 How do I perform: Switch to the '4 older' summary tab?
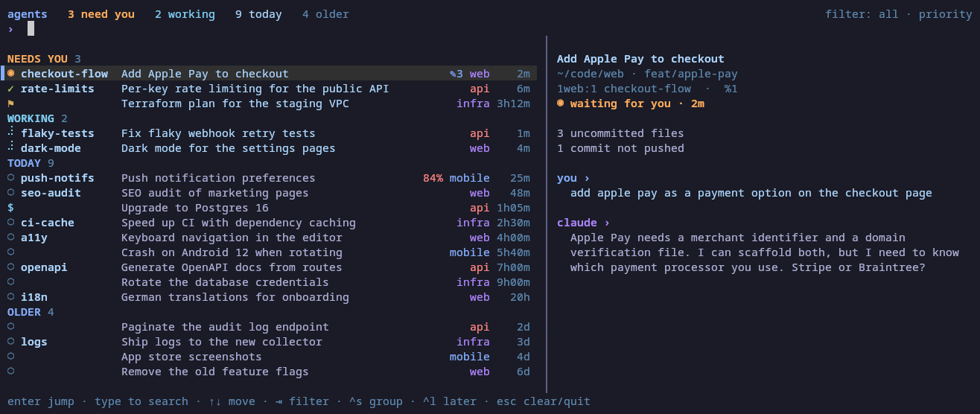325,14
